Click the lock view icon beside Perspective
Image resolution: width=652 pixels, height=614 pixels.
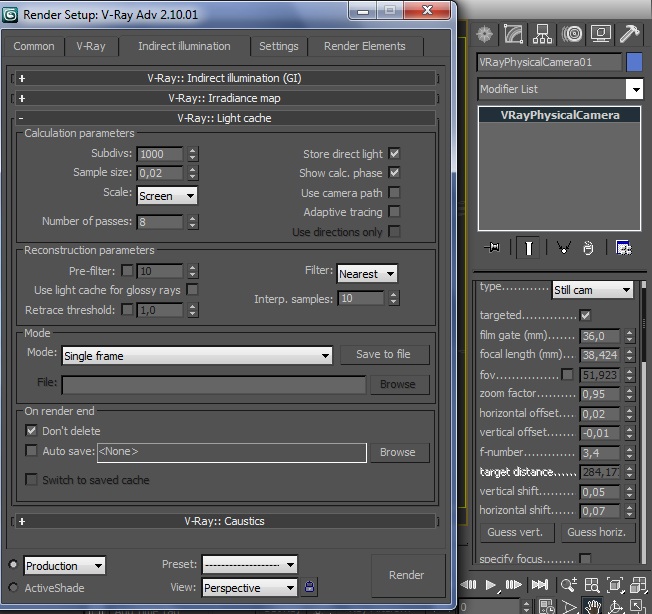309,587
